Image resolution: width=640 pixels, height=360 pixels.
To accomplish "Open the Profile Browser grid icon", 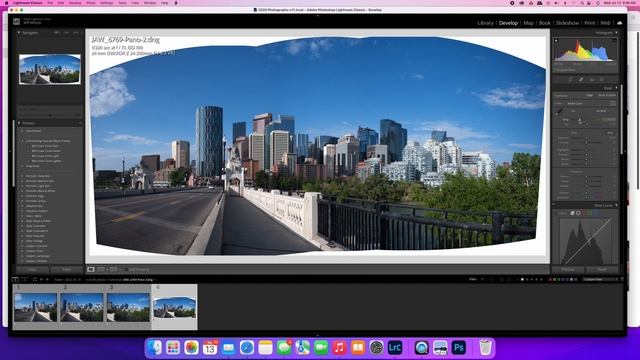I will tap(613, 103).
